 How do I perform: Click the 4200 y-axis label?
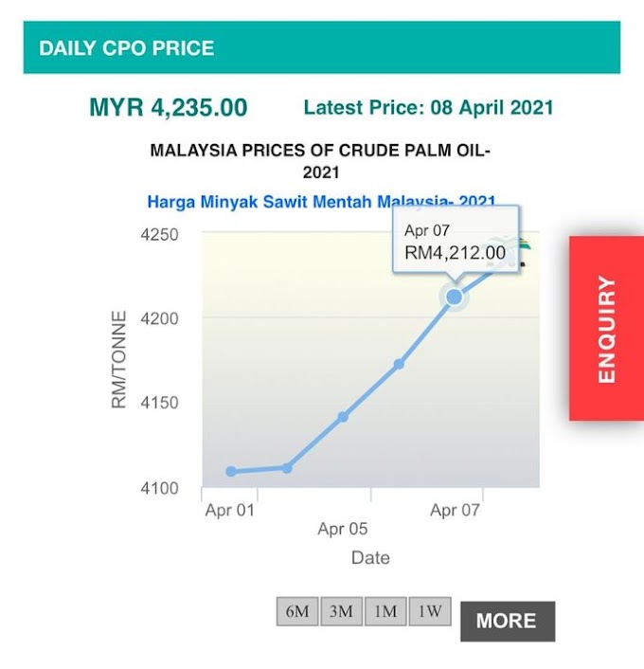pyautogui.click(x=159, y=318)
